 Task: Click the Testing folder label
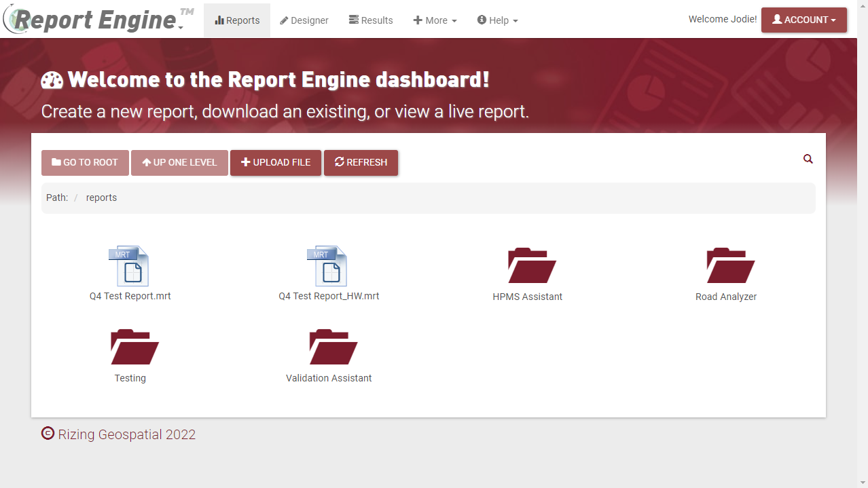click(130, 378)
